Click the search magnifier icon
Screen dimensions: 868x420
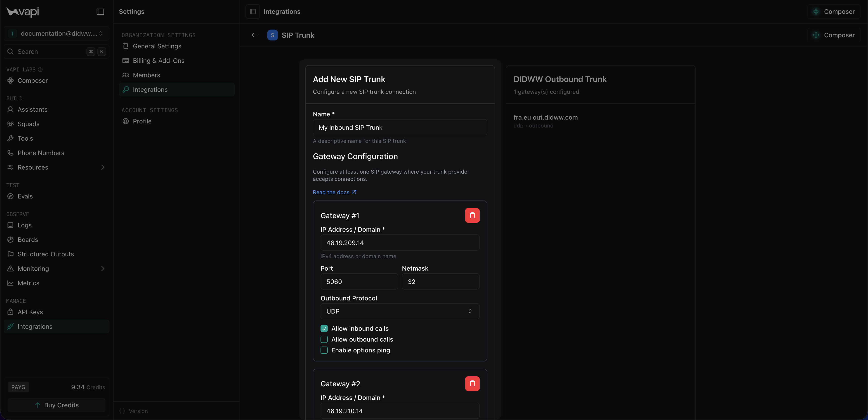[10, 52]
